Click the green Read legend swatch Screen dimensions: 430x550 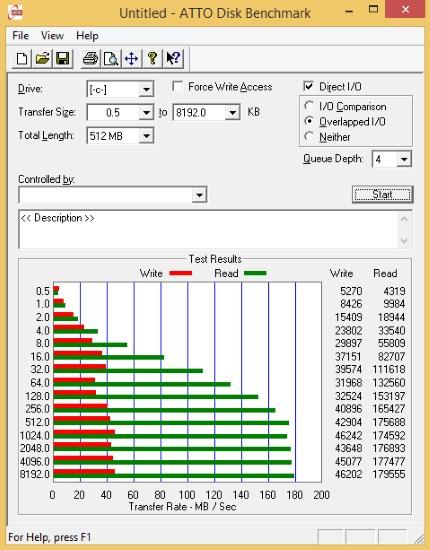pos(255,273)
